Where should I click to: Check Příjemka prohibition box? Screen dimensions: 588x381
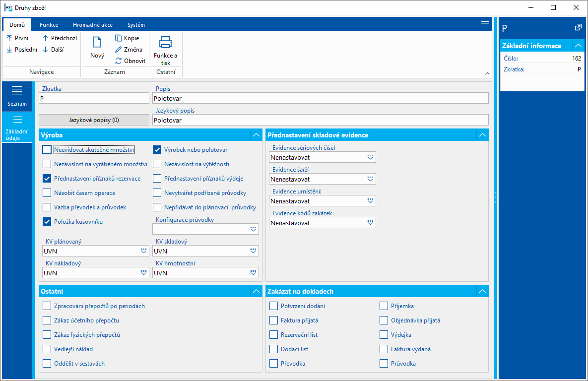pyautogui.click(x=384, y=306)
